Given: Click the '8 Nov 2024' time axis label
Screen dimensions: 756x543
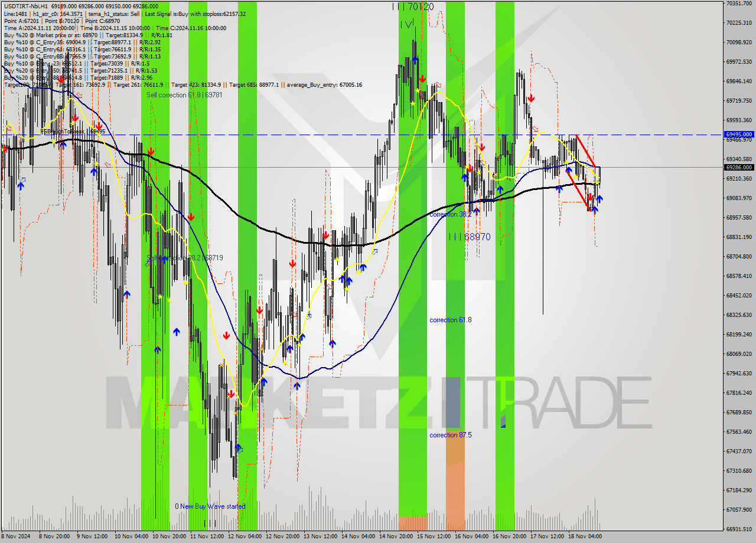Looking at the screenshot, I should click(15, 537).
